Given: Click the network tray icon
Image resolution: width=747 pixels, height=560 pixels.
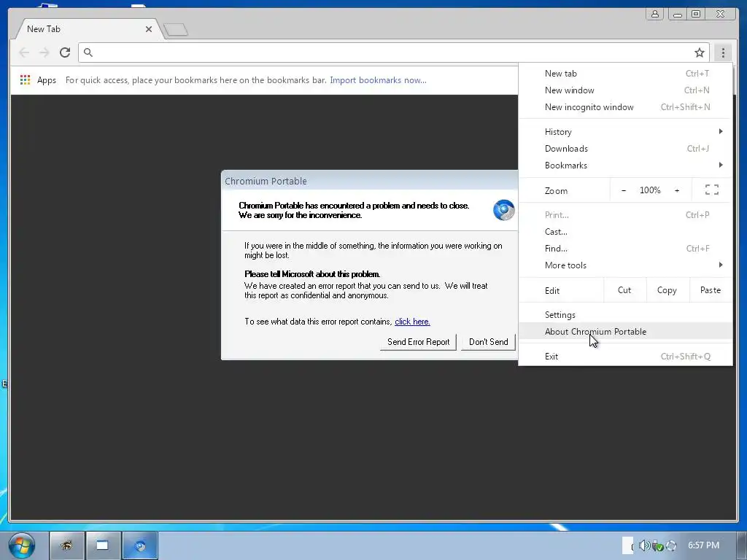Looking at the screenshot, I should pos(657,545).
